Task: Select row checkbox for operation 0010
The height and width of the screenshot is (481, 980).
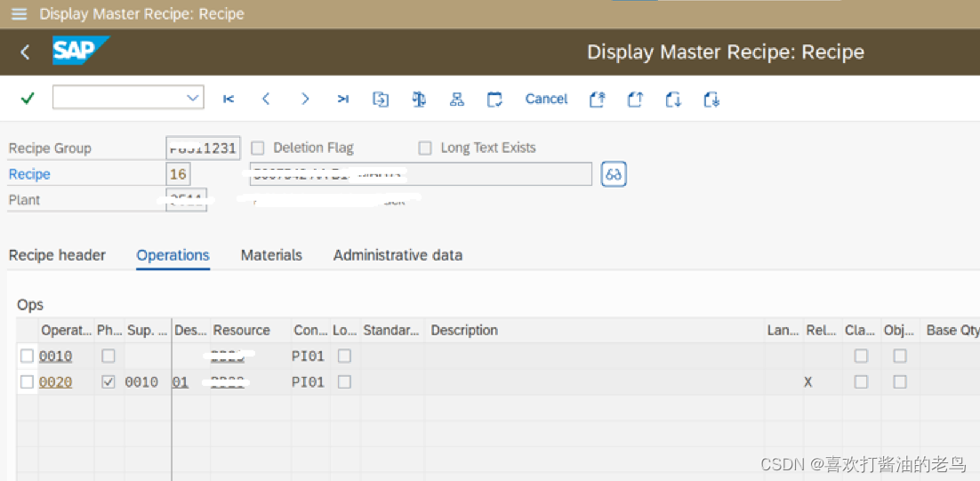Action: pyautogui.click(x=27, y=356)
